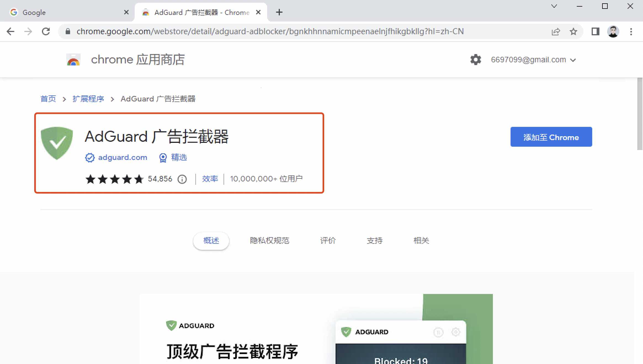Select the 概述 tab
The height and width of the screenshot is (364, 643).
[211, 241]
